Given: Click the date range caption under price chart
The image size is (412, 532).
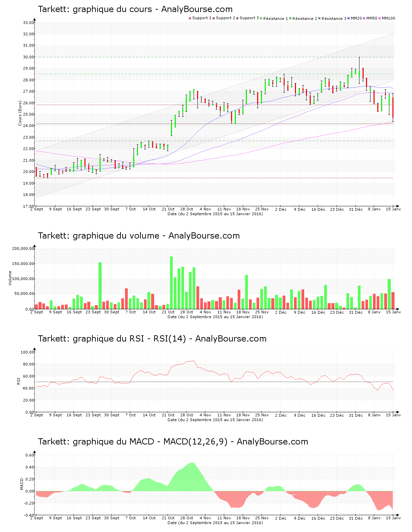Looking at the screenshot, I should pyautogui.click(x=215, y=214).
